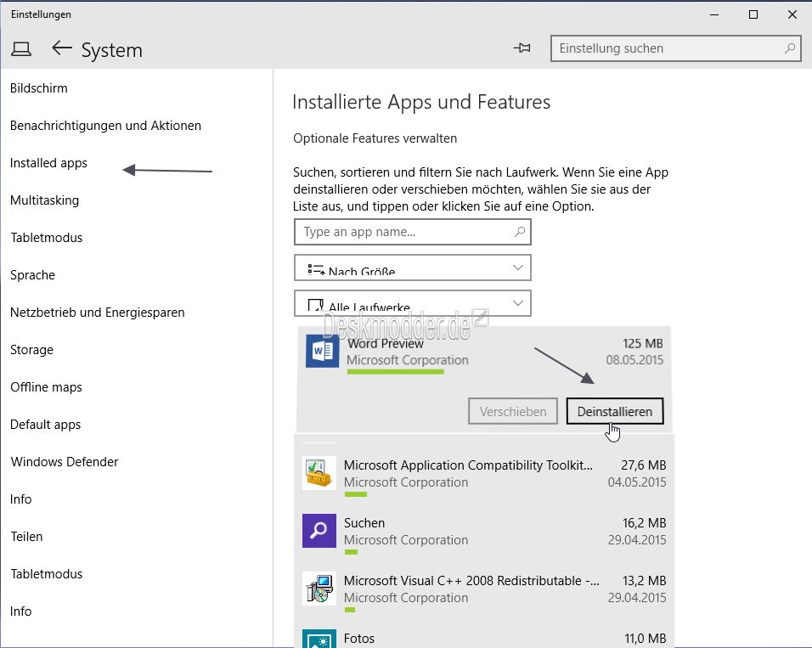Click the Visual C++ 2008 Redistributable icon
812x648 pixels.
coord(319,589)
